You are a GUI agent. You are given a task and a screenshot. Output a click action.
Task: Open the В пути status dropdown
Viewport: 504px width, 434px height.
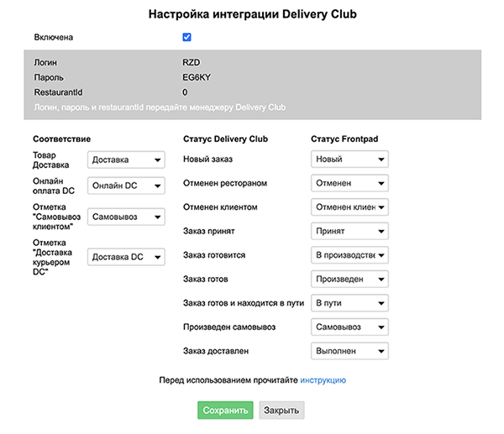click(x=349, y=303)
